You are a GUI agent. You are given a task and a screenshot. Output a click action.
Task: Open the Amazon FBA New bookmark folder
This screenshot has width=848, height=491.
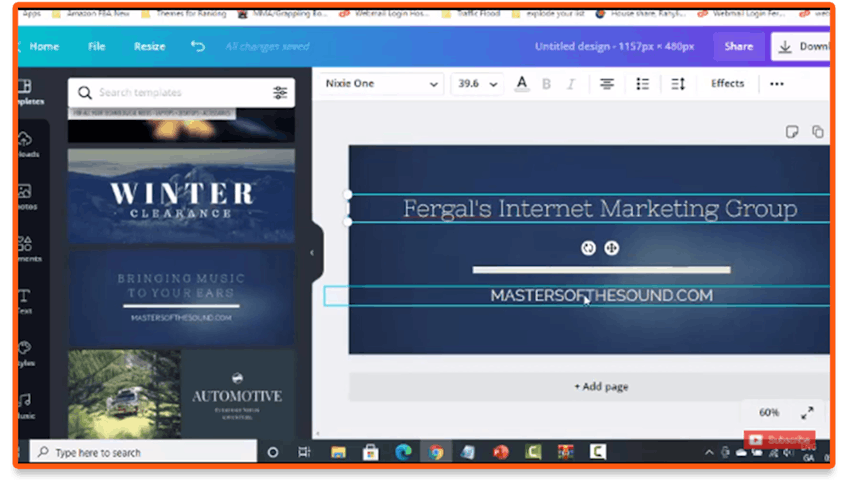click(91, 14)
